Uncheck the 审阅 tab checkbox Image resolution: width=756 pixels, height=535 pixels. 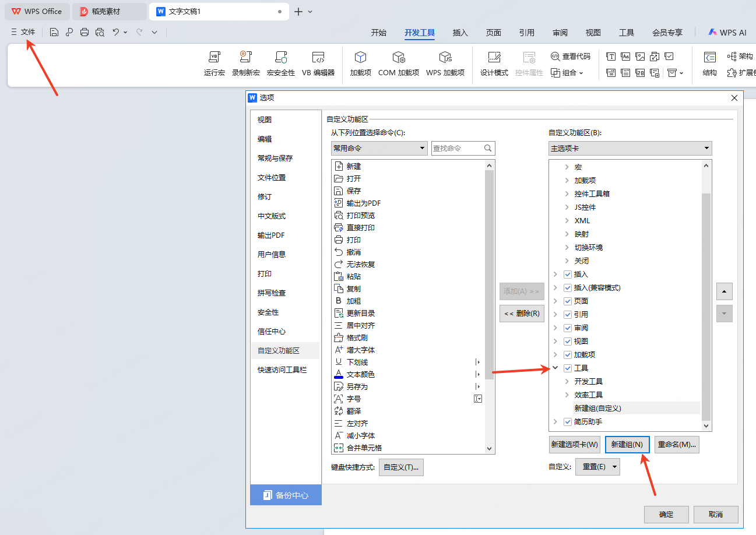click(568, 328)
